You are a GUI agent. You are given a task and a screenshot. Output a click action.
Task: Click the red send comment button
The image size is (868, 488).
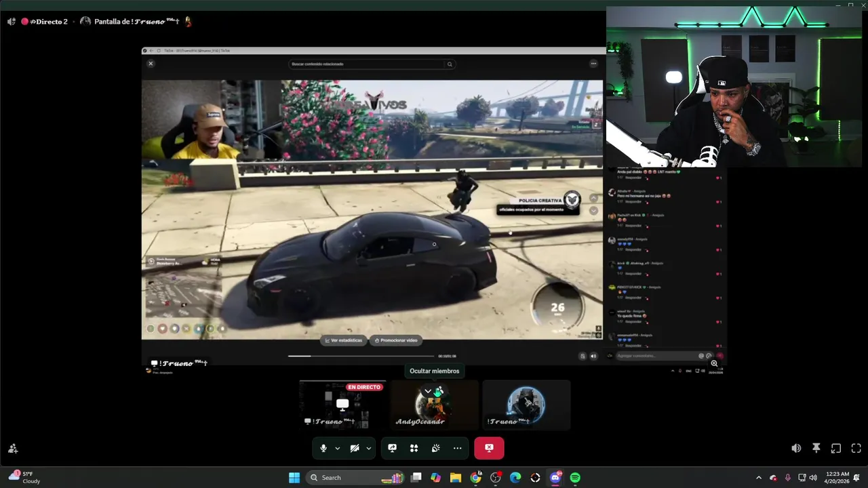(719, 356)
